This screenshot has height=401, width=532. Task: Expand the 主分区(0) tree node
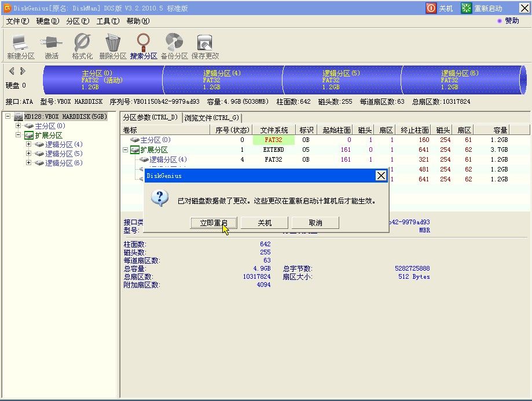coord(19,126)
